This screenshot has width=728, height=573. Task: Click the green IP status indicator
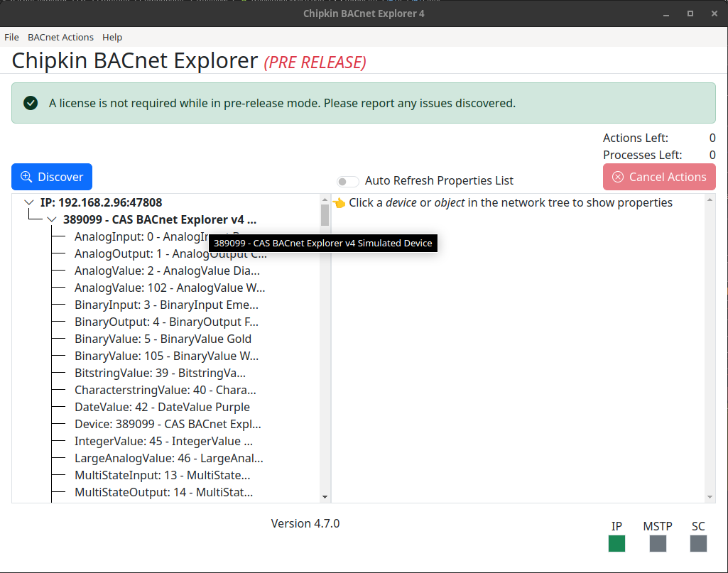(616, 543)
